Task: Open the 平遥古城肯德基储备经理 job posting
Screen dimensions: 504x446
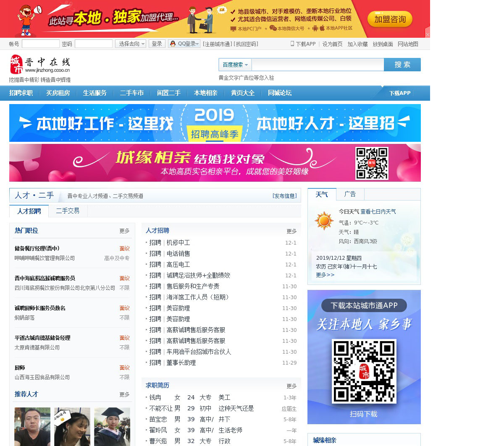Action: click(42, 338)
